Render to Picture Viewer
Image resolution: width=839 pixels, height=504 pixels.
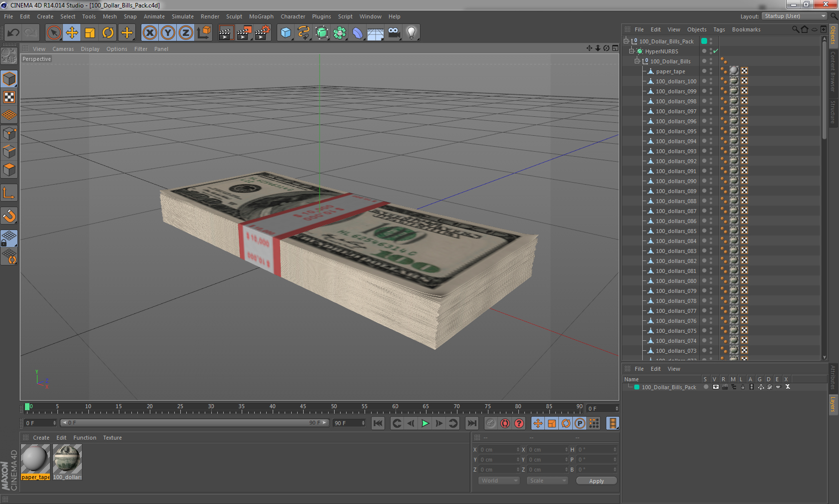244,33
